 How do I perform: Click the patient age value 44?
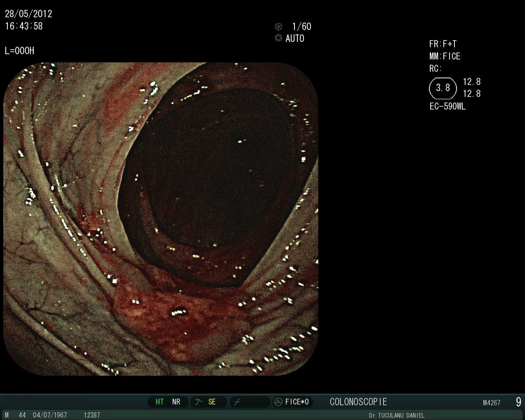(x=22, y=415)
